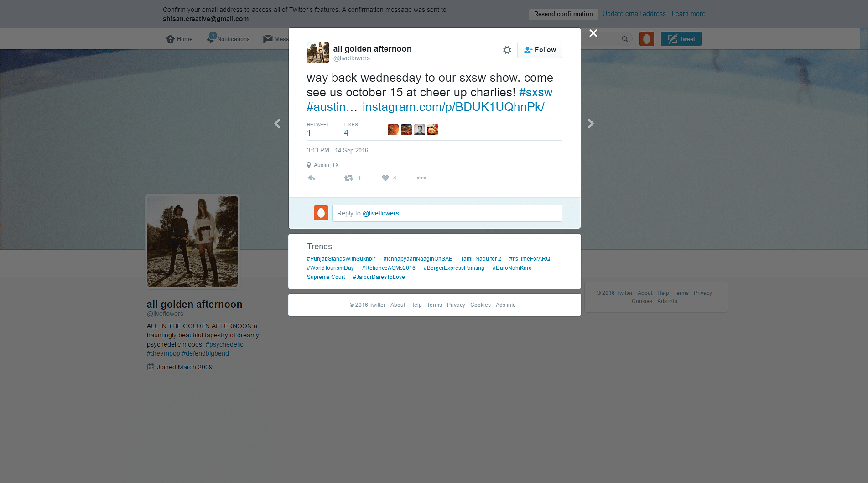The width and height of the screenshot is (868, 483).
Task: Click the reply to @liveflowers input field
Action: pyautogui.click(x=447, y=213)
